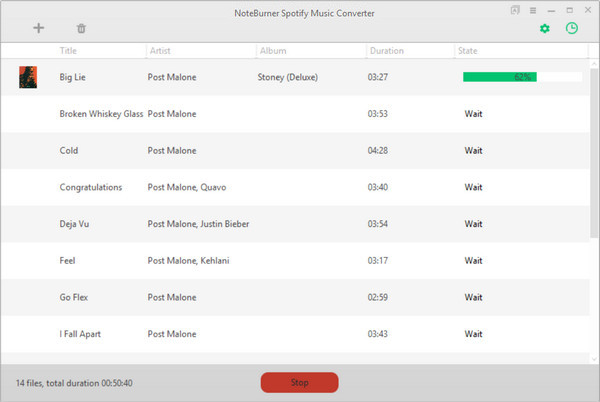This screenshot has width=600, height=402.
Task: Click artist 'Post Malone, Kehlani'
Action: [188, 260]
